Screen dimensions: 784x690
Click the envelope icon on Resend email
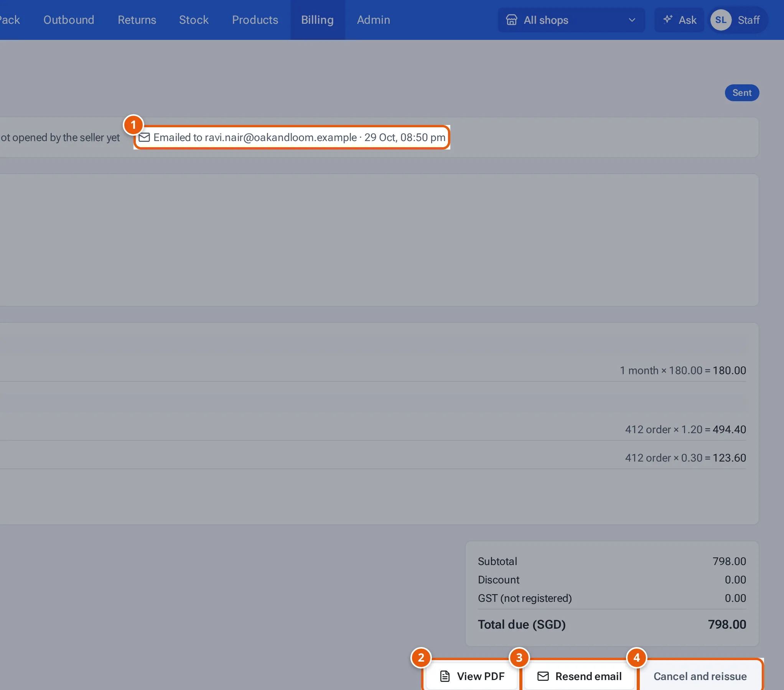tap(543, 676)
